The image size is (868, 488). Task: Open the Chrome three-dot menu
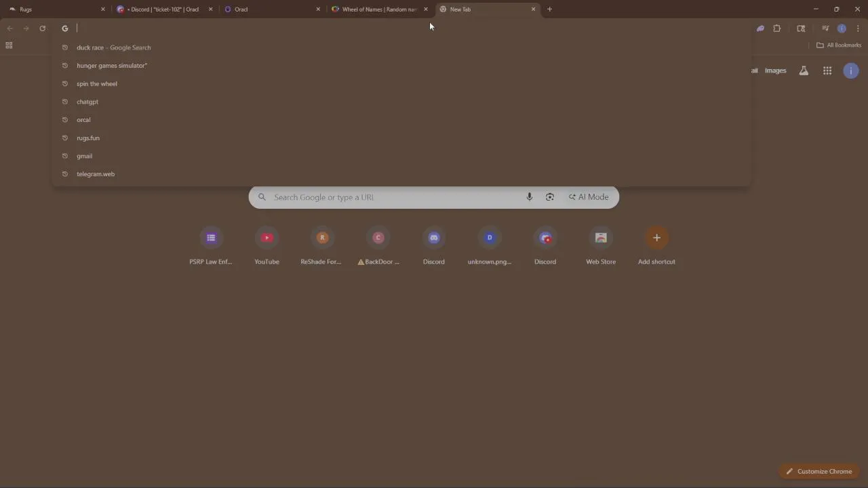pyautogui.click(x=858, y=28)
